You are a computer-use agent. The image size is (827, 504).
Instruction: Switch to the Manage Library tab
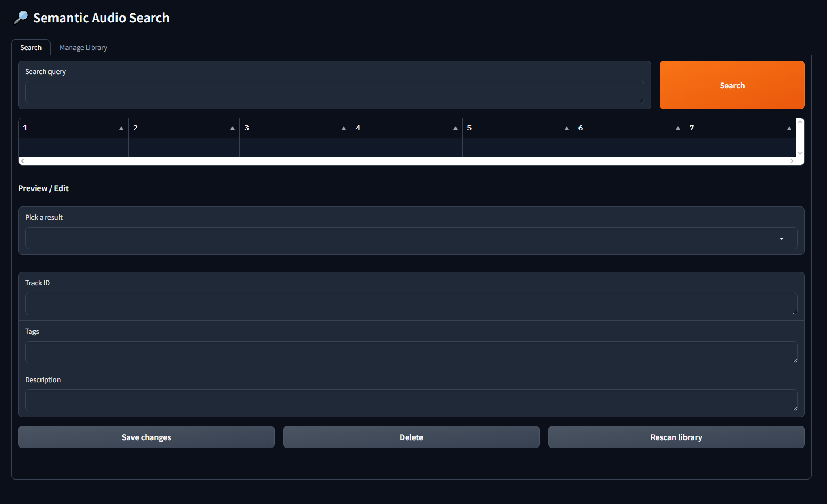point(84,48)
